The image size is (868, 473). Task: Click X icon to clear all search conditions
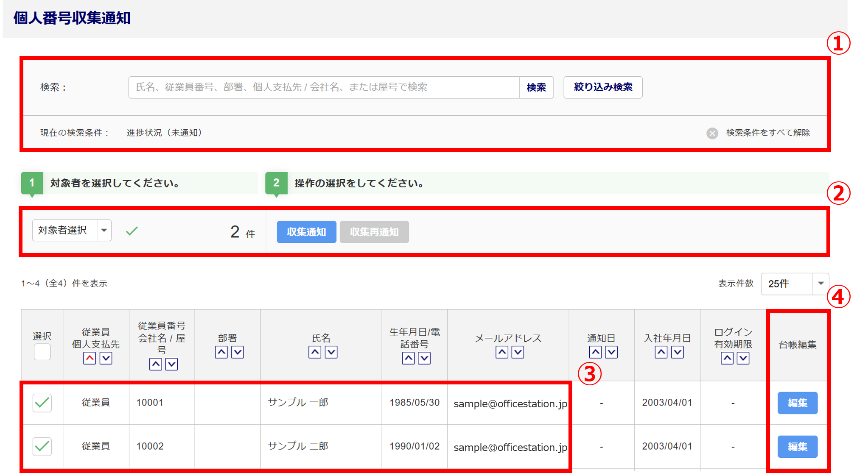[712, 133]
